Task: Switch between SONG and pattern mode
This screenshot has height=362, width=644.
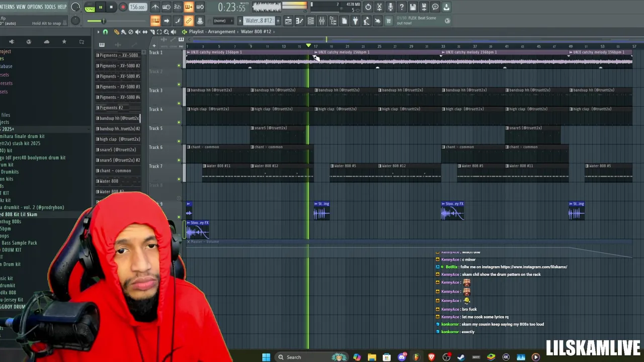Action: pyautogui.click(x=90, y=8)
